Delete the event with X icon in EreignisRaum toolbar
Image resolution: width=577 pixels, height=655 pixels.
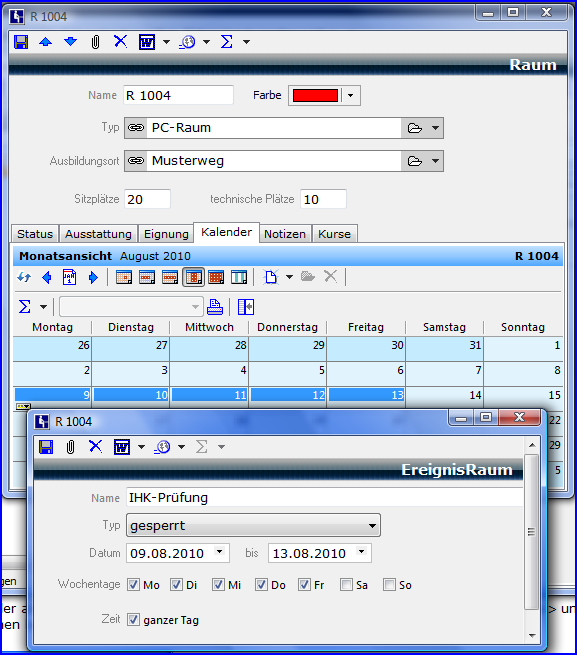[x=95, y=447]
